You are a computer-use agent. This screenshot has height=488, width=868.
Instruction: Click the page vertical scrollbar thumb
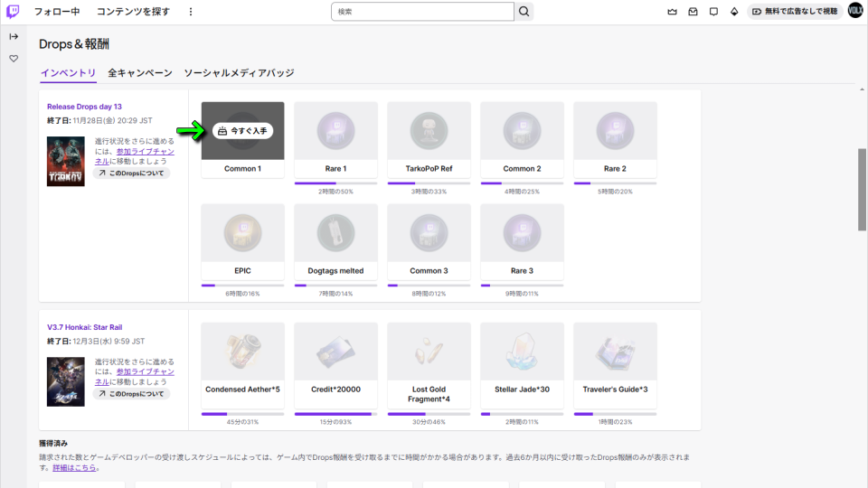pos(862,189)
